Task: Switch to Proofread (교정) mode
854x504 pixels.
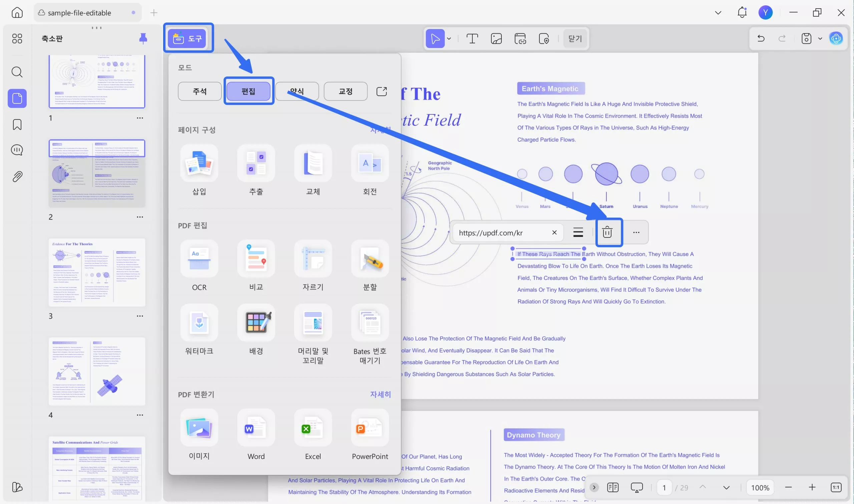Action: point(345,91)
